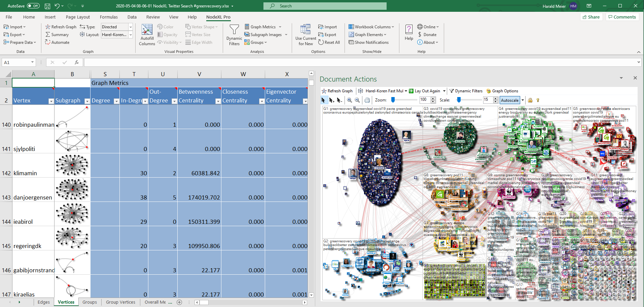The image size is (644, 307).
Task: Switch to the Edges sheet tab
Action: pyautogui.click(x=44, y=302)
